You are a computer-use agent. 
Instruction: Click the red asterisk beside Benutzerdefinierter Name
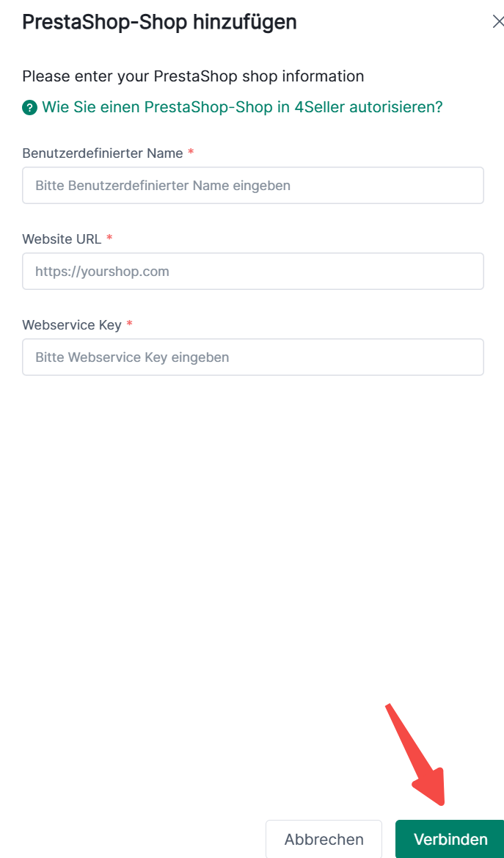pos(191,153)
